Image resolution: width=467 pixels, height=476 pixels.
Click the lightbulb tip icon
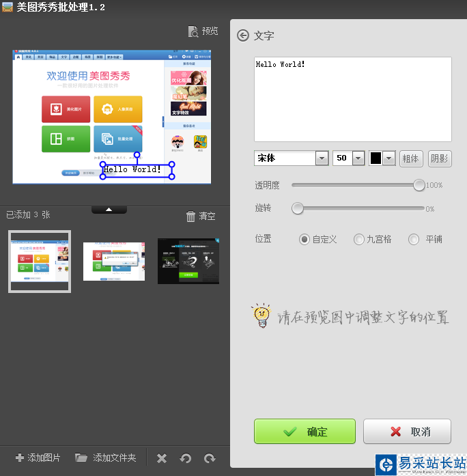click(261, 316)
